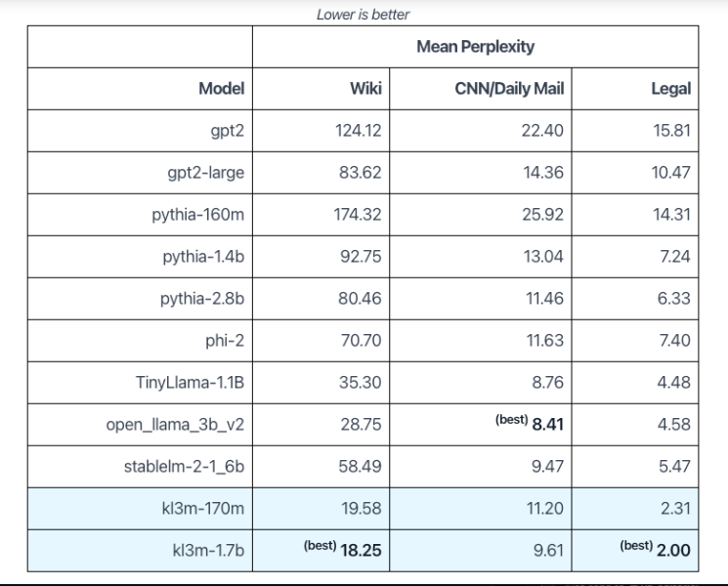Select gpt2 Wiki perplexity 124.12
This screenshot has height=586, width=728.
pos(358,131)
